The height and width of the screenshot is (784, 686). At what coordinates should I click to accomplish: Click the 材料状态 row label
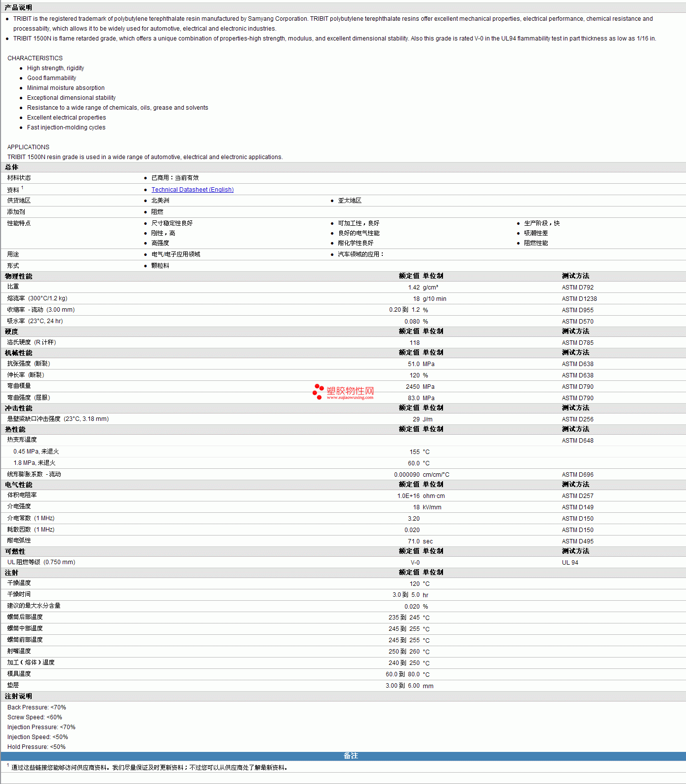pyautogui.click(x=19, y=178)
